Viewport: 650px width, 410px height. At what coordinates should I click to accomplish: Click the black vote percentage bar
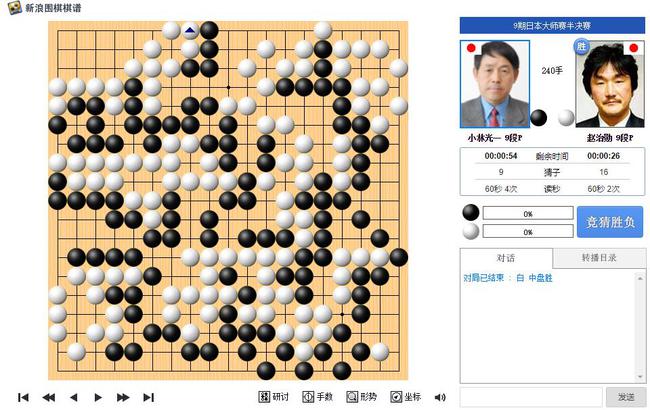528,213
